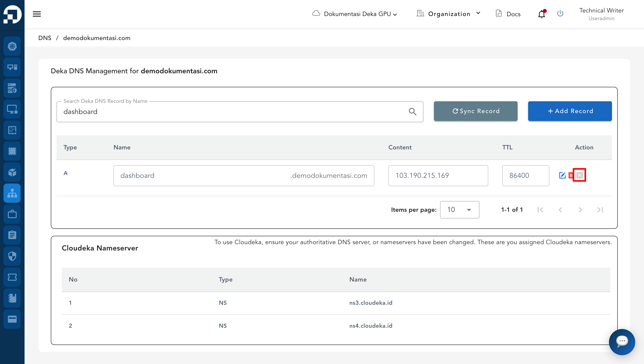Open the live chat bubble
Image resolution: width=644 pixels, height=364 pixels.
pos(622,341)
